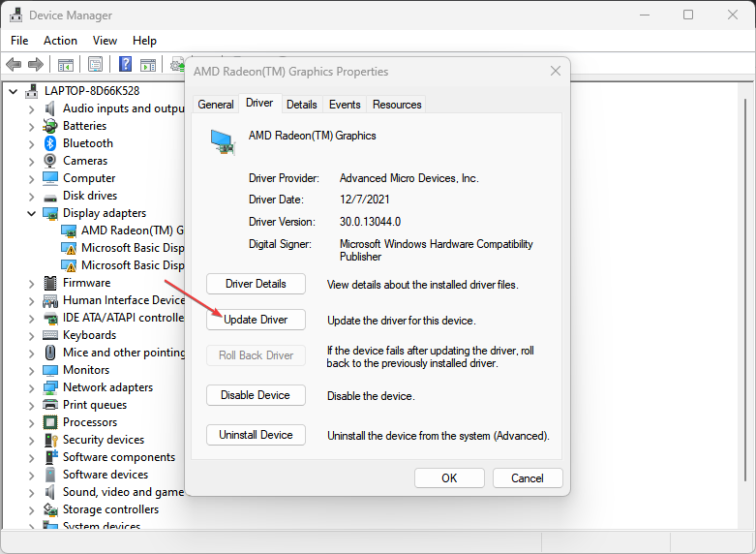Select the Bluetooth icon in device tree
756x554 pixels.
click(50, 143)
